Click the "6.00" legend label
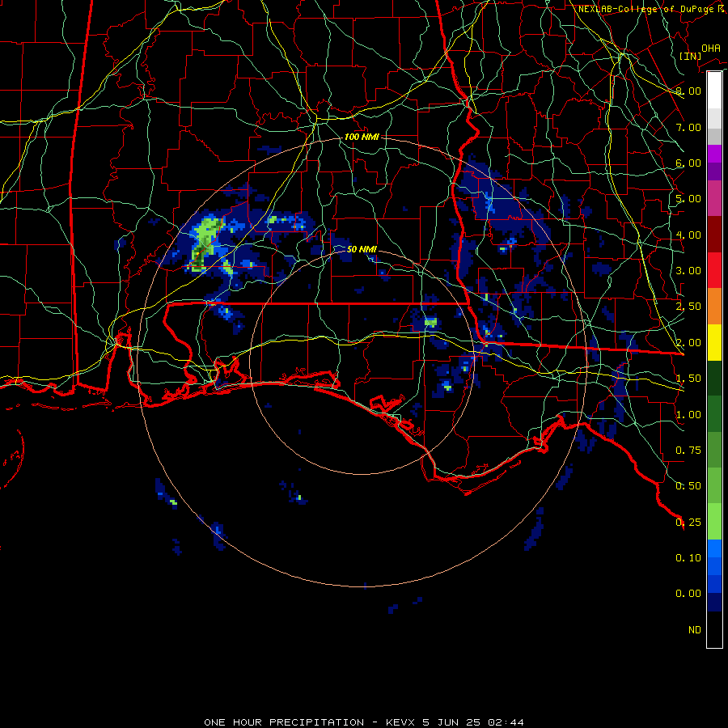This screenshot has height=728, width=728. pyautogui.click(x=688, y=163)
